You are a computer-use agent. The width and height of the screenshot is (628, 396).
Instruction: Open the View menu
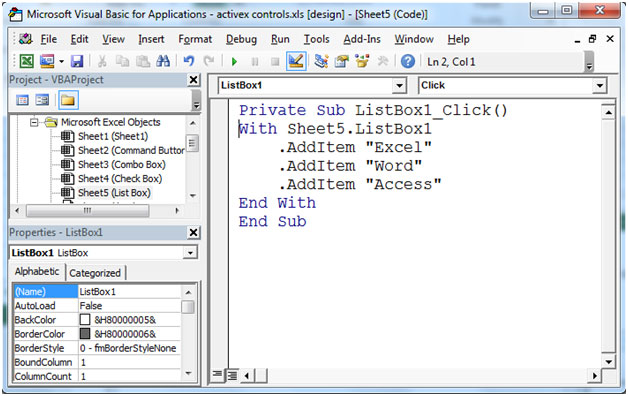pos(113,39)
